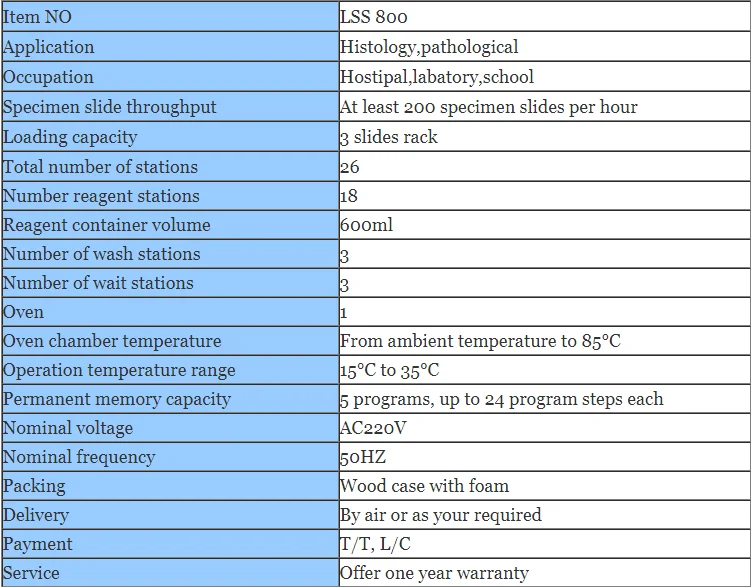Select '15°C to 35°C' temperature range
This screenshot has width=752, height=587.
(389, 370)
